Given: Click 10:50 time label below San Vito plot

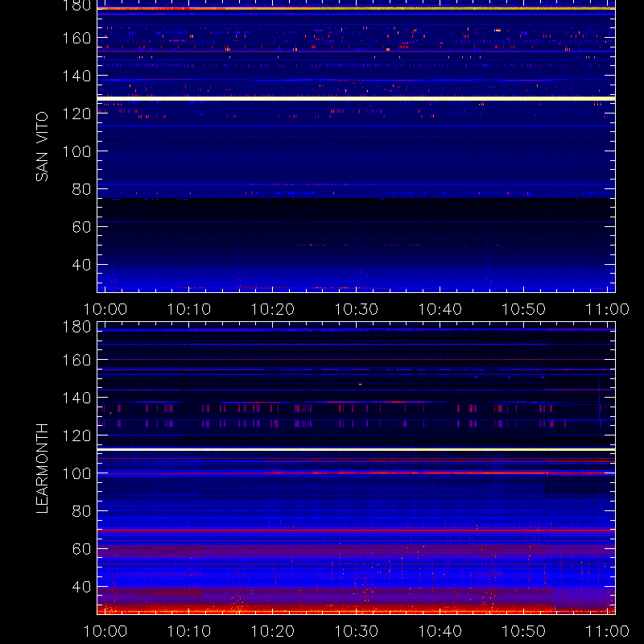Looking at the screenshot, I should (524, 309).
